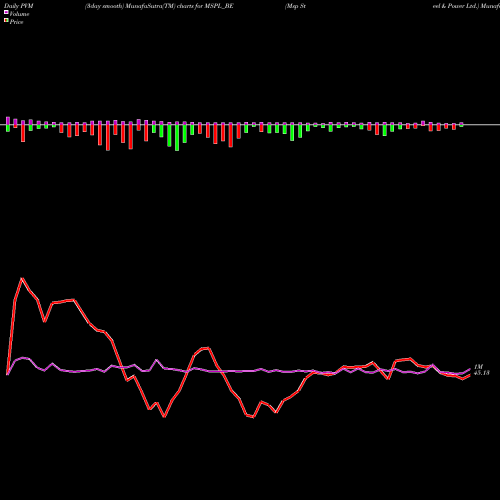
Task: Click the '1M' label at line end
Action: [x=478, y=367]
